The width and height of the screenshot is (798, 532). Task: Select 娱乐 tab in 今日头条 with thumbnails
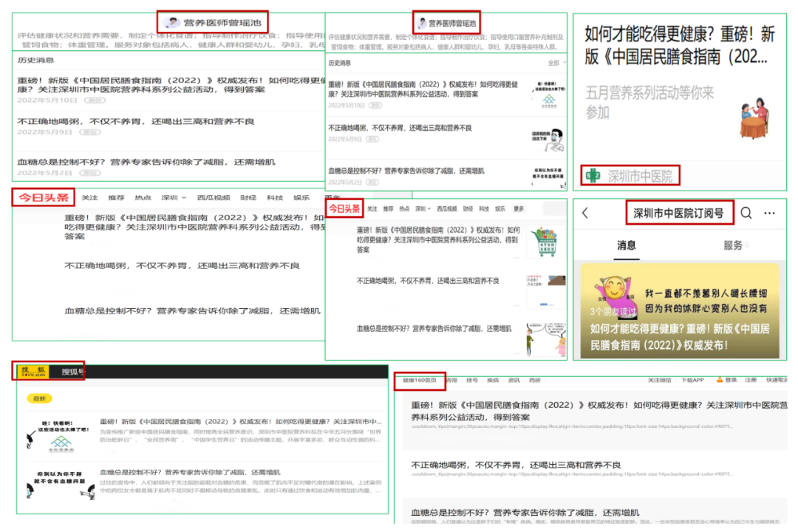(499, 208)
